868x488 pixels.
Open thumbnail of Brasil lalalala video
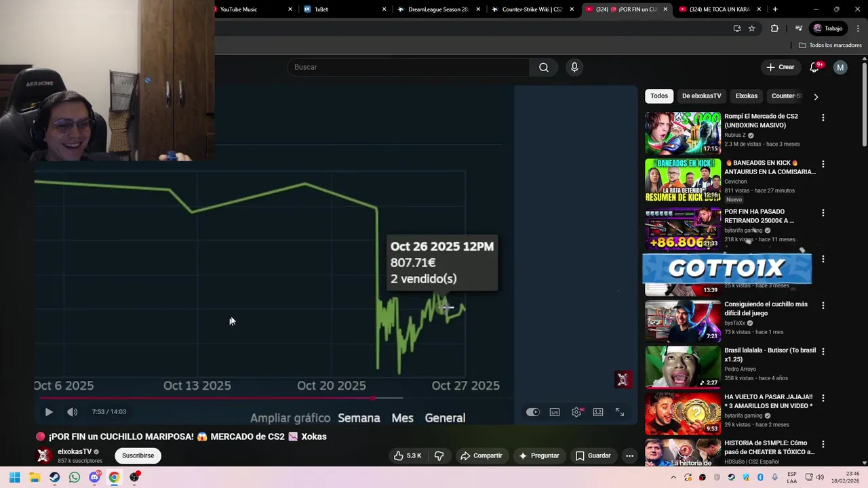point(683,367)
